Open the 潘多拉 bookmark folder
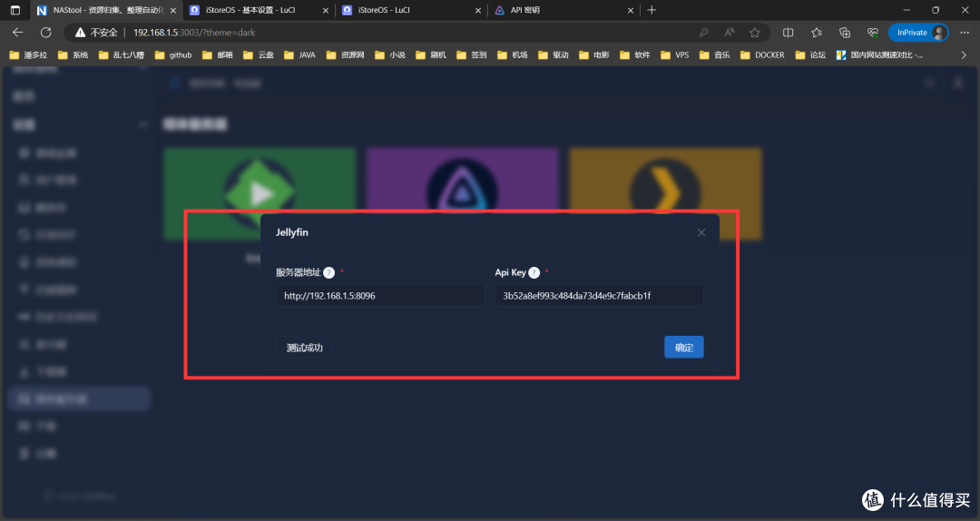Viewport: 980px width, 521px height. tap(28, 55)
